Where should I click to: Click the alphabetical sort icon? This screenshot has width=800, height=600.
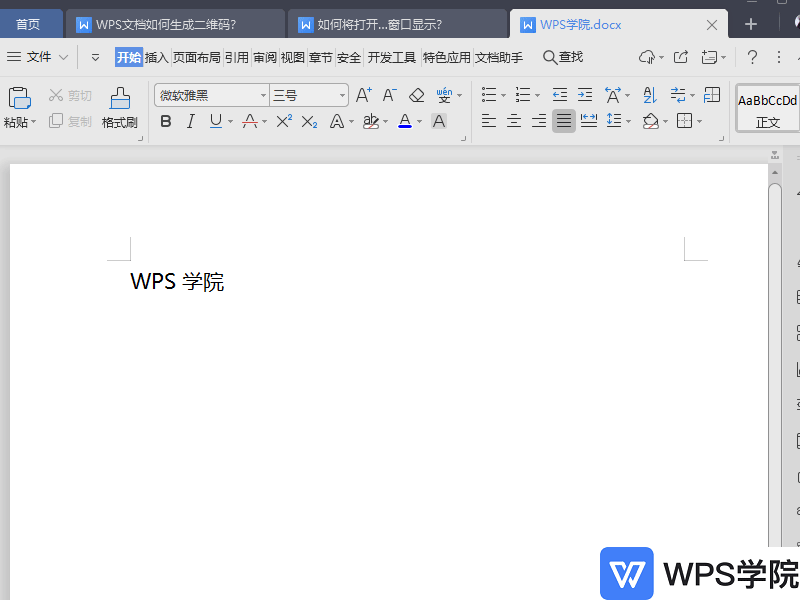tap(650, 95)
